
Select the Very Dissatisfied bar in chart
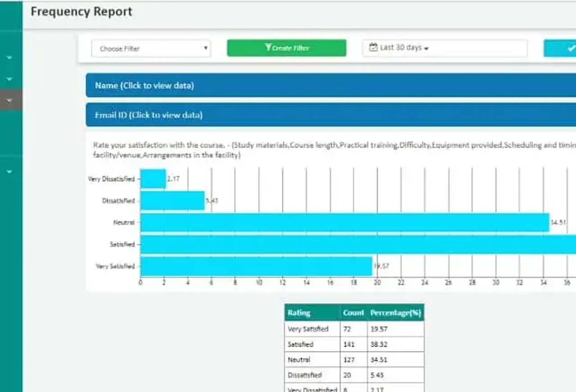[x=153, y=179]
